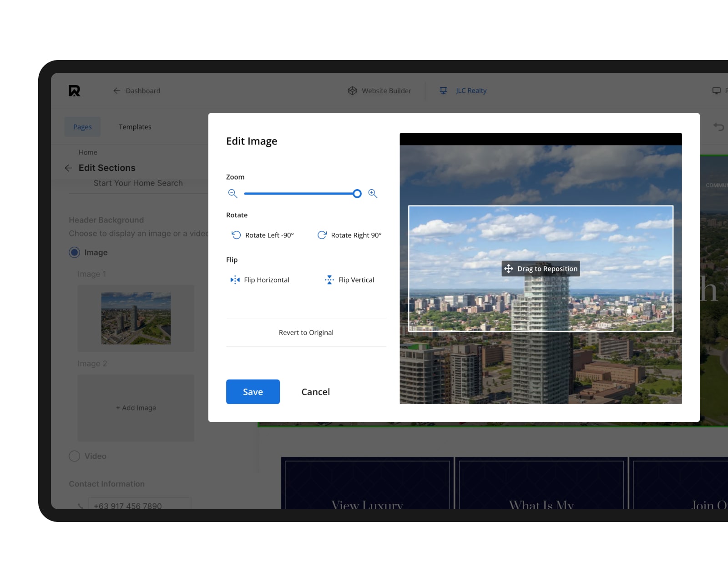Select the Image radio button
Screen dimensions: 728x582
point(75,252)
